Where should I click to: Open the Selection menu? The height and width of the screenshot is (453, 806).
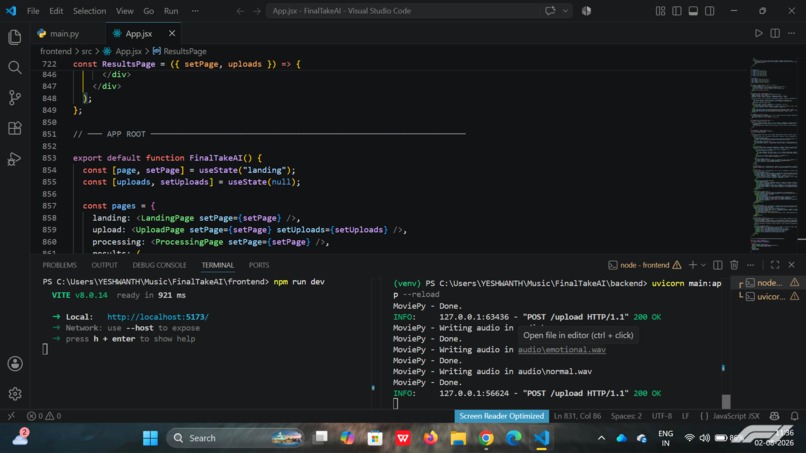pos(89,11)
